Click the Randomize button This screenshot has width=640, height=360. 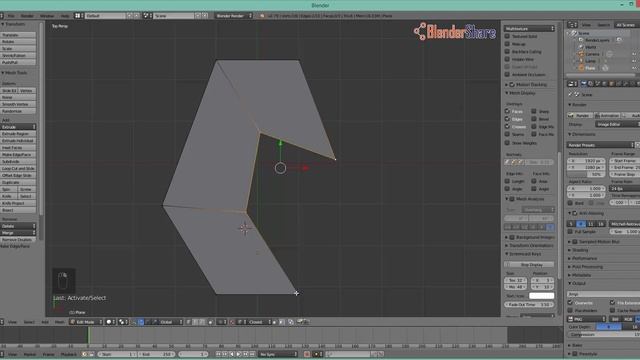coord(18,111)
